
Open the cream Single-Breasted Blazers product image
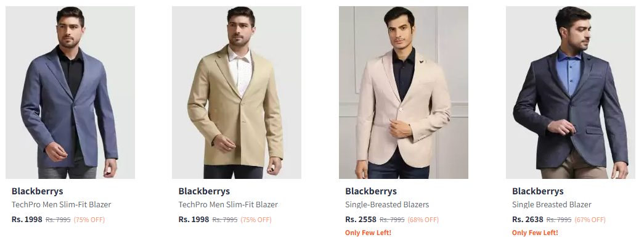tap(403, 93)
